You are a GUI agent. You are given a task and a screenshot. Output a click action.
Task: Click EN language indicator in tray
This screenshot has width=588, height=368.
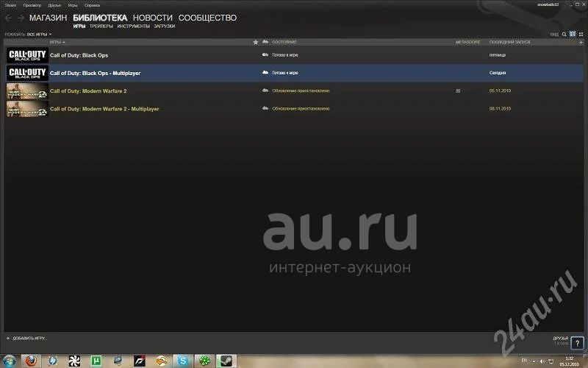coord(524,361)
